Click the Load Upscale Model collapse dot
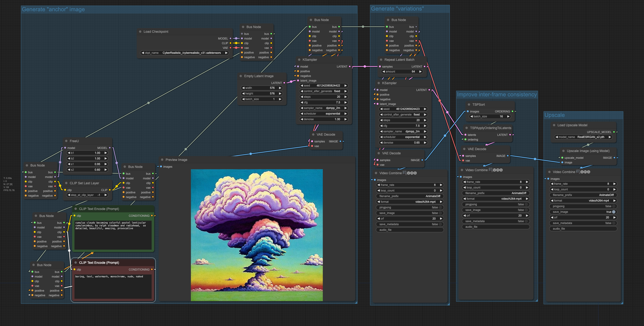644x326 pixels. coord(554,125)
